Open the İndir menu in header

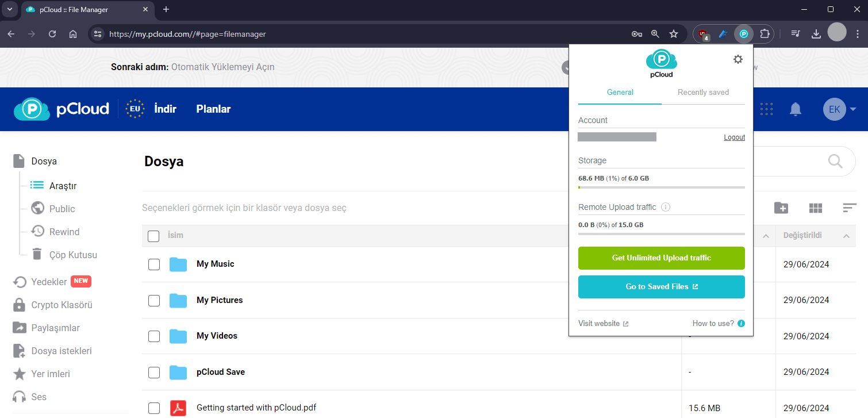[x=165, y=109]
